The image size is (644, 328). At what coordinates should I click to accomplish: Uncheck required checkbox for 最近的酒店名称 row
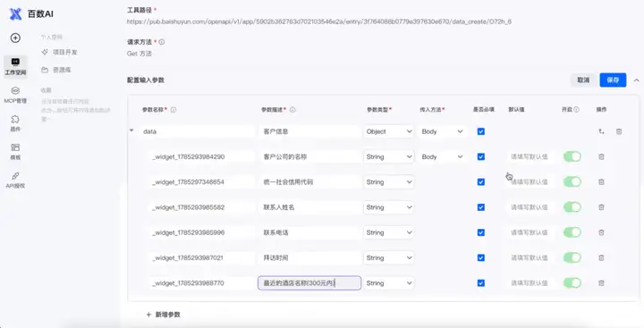[x=481, y=282]
